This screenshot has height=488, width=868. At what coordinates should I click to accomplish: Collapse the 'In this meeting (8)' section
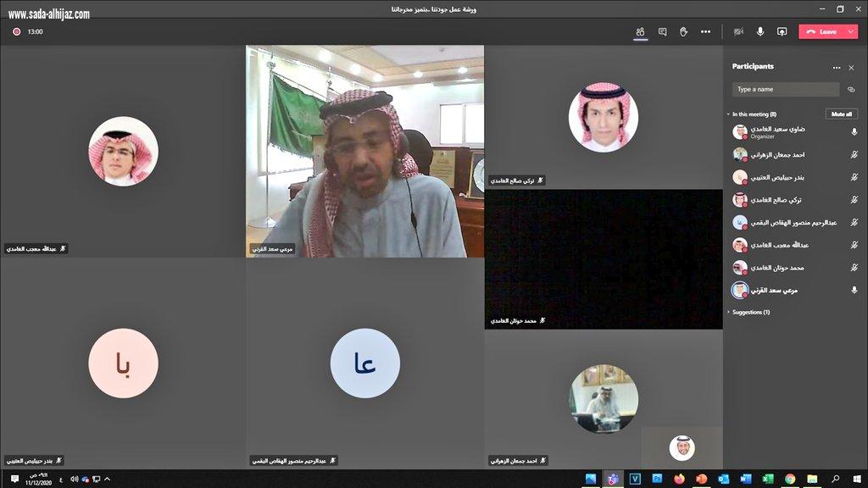click(727, 114)
